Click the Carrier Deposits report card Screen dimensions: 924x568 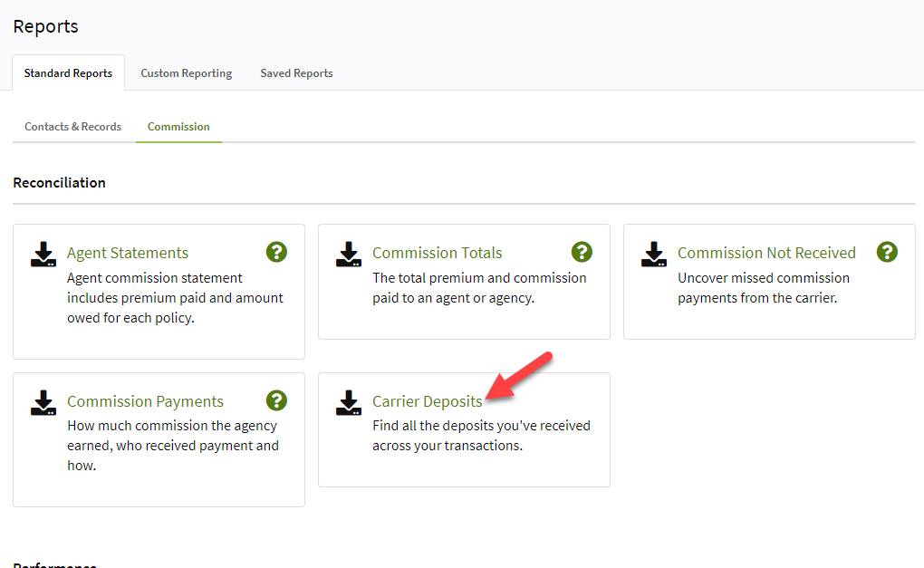pyautogui.click(x=463, y=429)
